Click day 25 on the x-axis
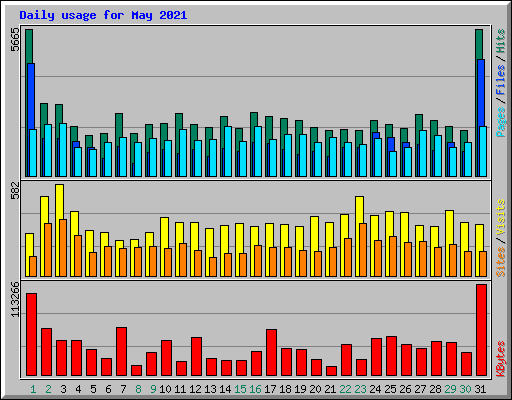 pyautogui.click(x=390, y=389)
